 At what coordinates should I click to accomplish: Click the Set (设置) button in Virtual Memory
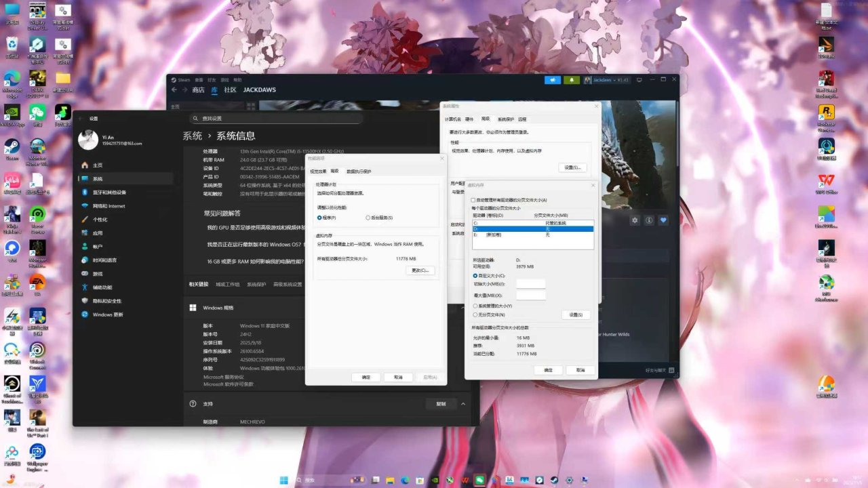tap(576, 314)
